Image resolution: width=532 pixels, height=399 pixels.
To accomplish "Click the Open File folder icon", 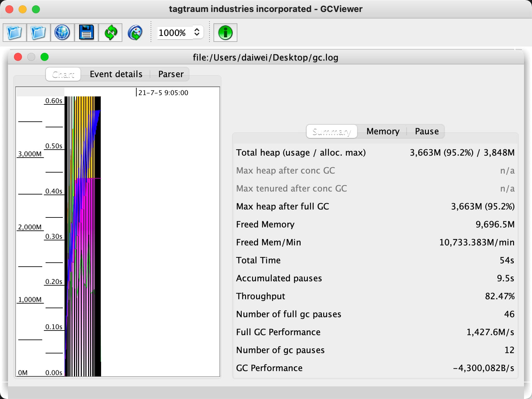I will point(15,33).
